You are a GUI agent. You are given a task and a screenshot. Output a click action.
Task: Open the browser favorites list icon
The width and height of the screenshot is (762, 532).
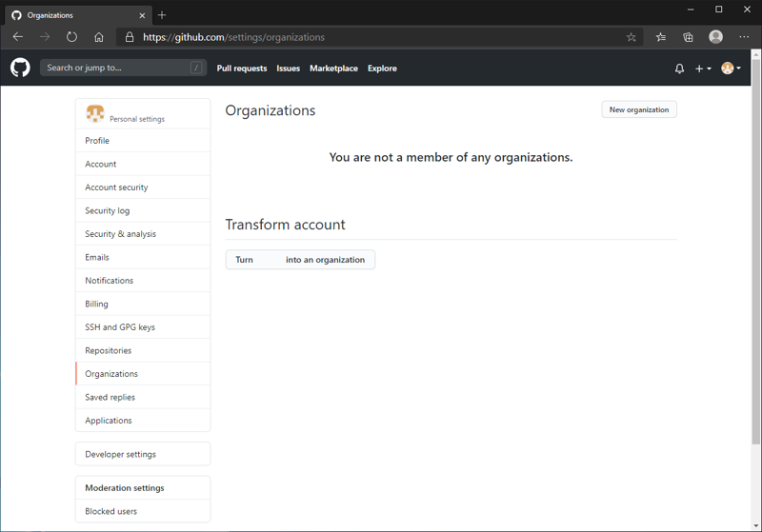coord(661,37)
